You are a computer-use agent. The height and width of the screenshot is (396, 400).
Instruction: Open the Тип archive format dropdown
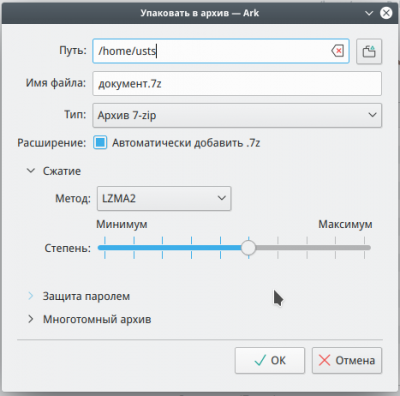[x=237, y=115]
